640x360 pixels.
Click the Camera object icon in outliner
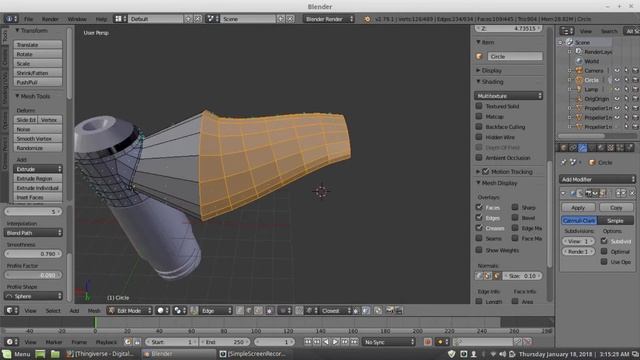[579, 70]
